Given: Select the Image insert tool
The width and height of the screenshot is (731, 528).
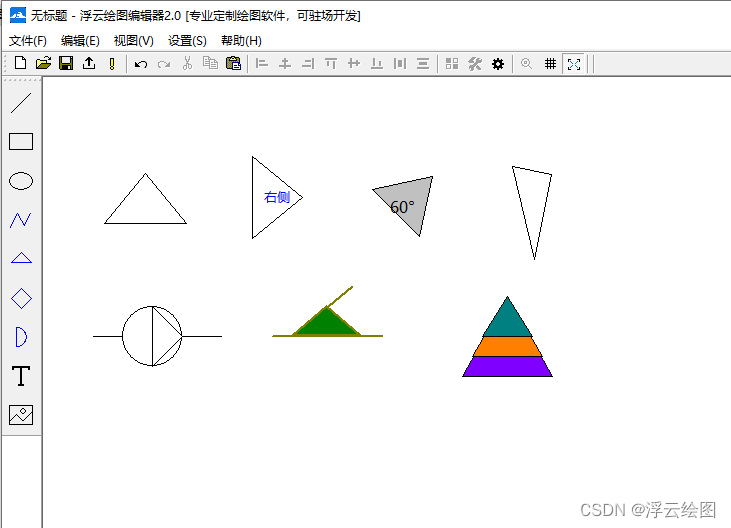Looking at the screenshot, I should click(x=21, y=415).
